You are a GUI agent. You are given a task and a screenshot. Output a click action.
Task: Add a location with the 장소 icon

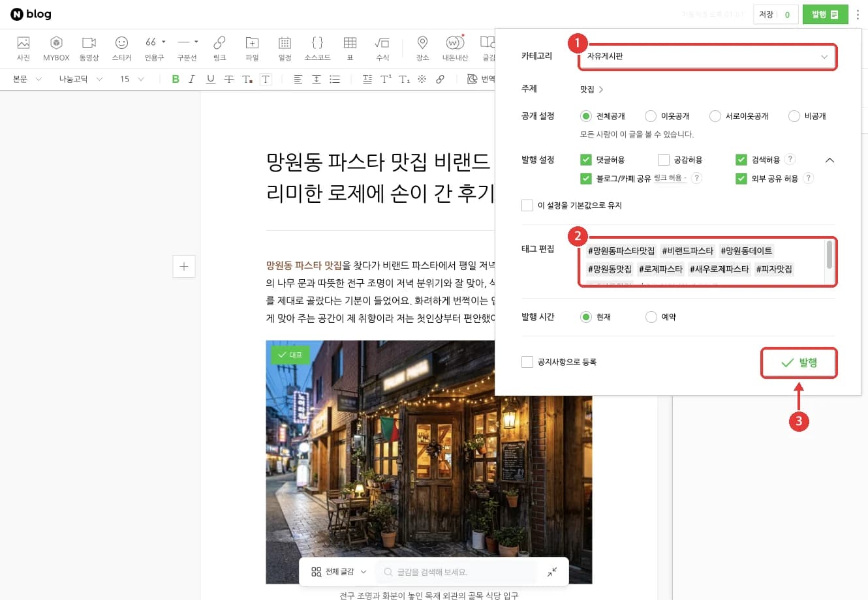pyautogui.click(x=422, y=48)
